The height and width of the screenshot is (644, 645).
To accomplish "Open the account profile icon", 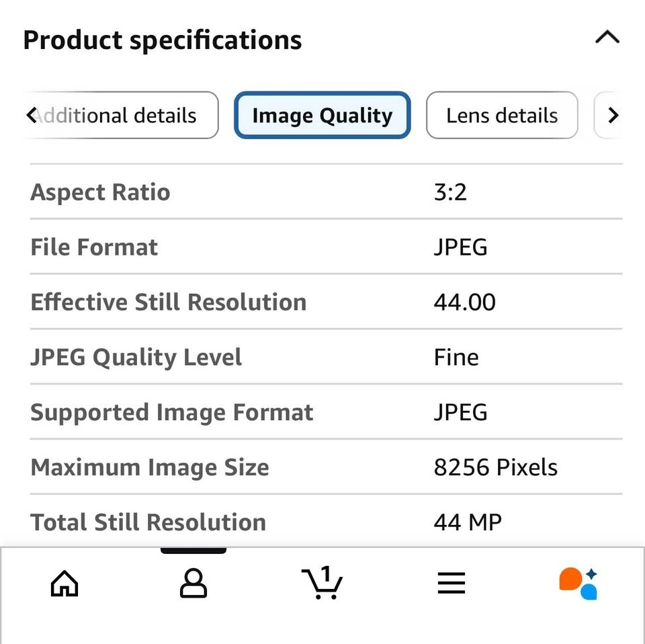I will coord(193,583).
